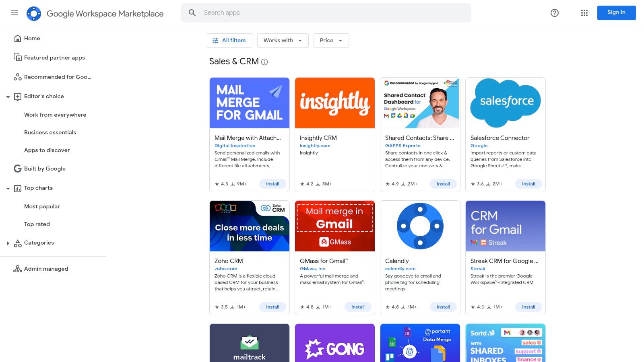
Task: Collapse the Editor's choice section
Action: coord(8,97)
